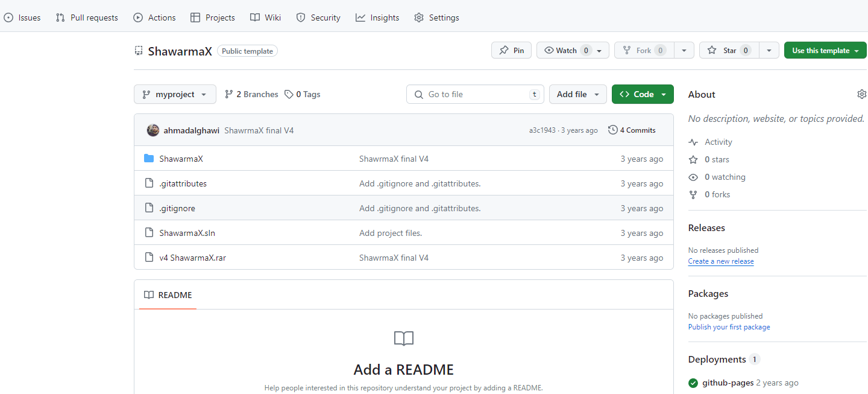This screenshot has height=394, width=868.
Task: Open the Use this template dropdown
Action: click(x=825, y=51)
